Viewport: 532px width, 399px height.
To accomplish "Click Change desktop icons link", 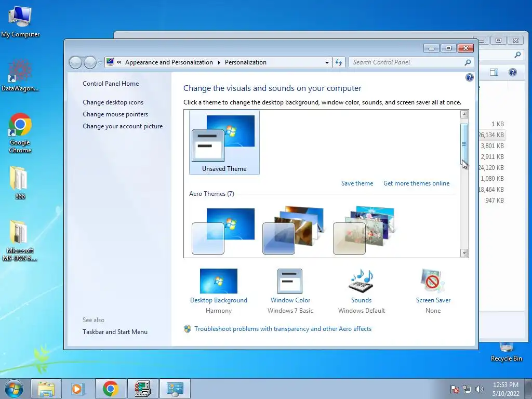I will pos(113,102).
